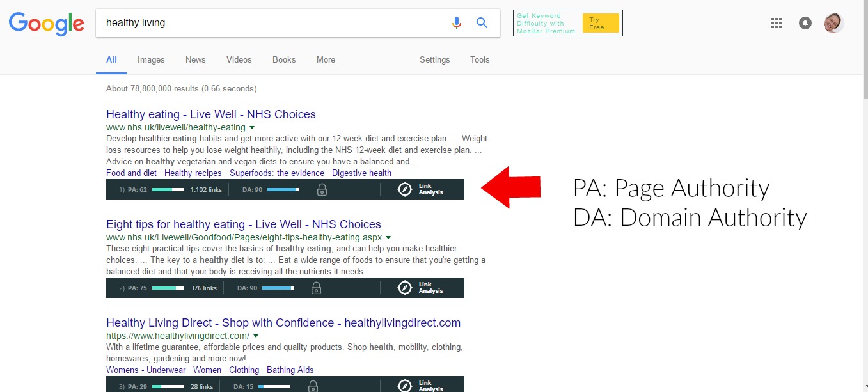The width and height of the screenshot is (868, 392).
Task: Open search Tools options
Action: pos(480,60)
